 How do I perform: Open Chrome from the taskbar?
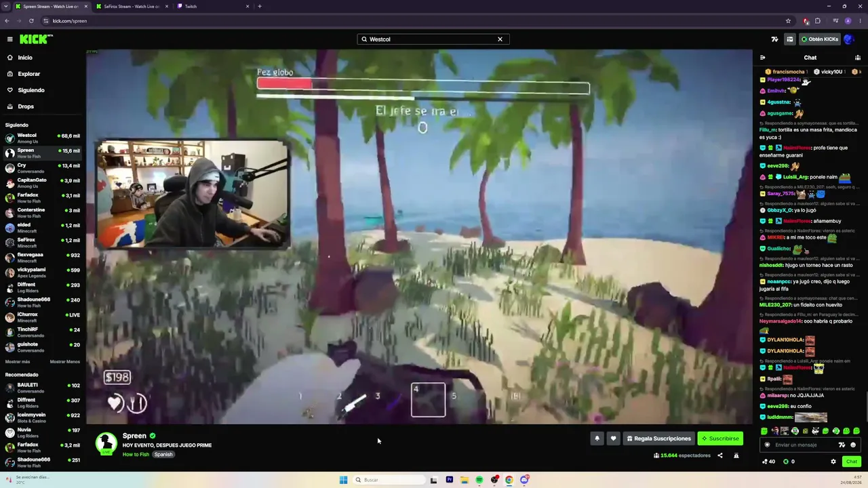click(x=509, y=480)
